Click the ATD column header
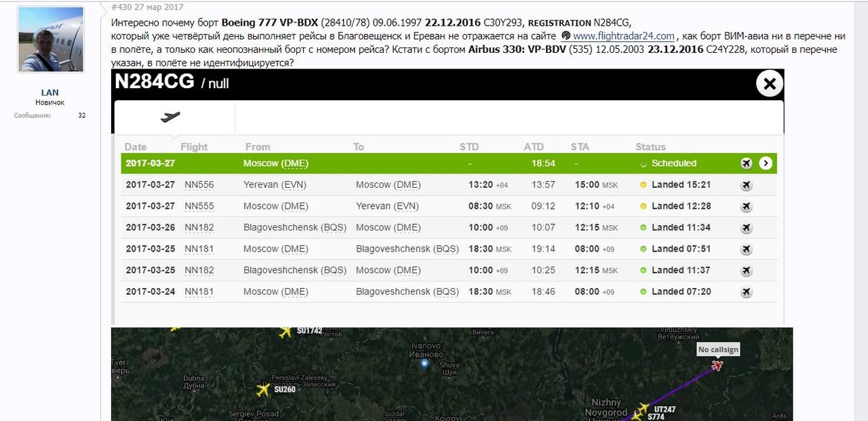868x421 pixels. click(x=534, y=146)
